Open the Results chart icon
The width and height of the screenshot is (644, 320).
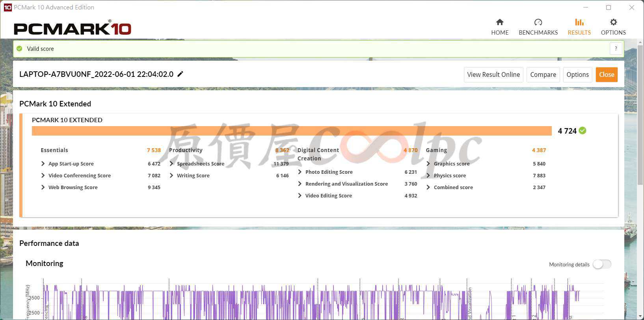(x=579, y=22)
